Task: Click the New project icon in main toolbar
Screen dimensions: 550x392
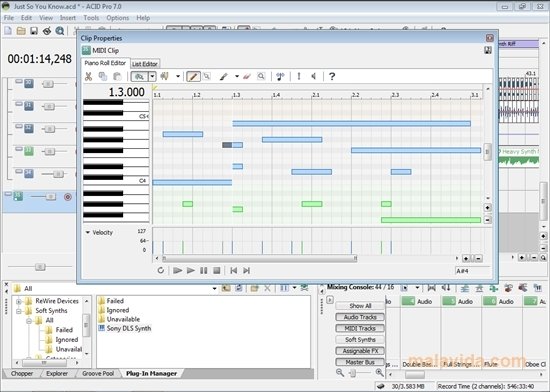Action: click(8, 31)
